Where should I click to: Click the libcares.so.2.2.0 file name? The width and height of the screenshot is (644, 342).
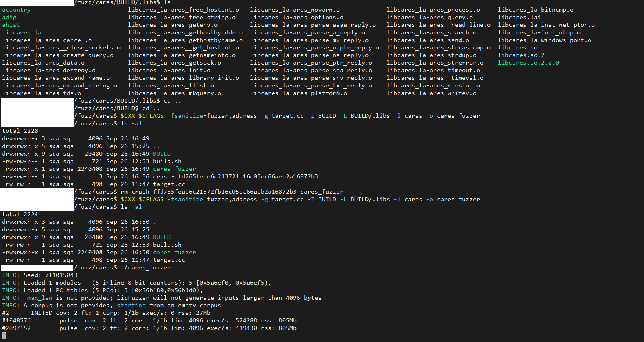pyautogui.click(x=528, y=63)
